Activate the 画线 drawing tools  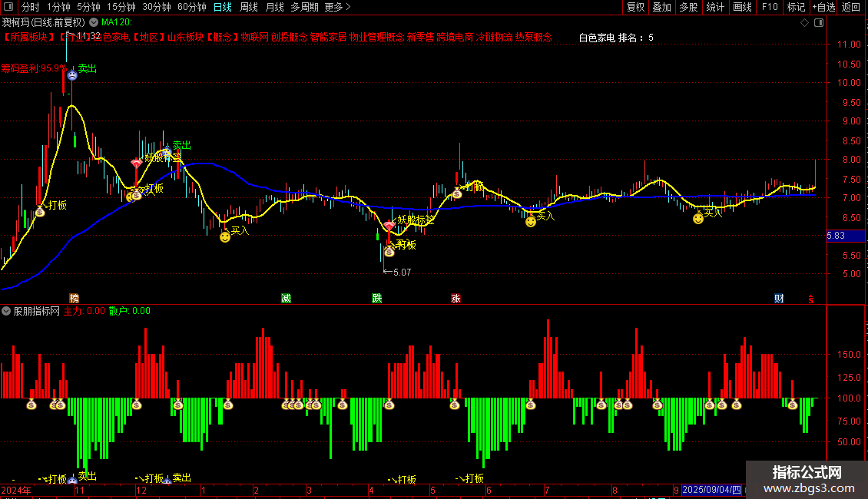tap(742, 7)
